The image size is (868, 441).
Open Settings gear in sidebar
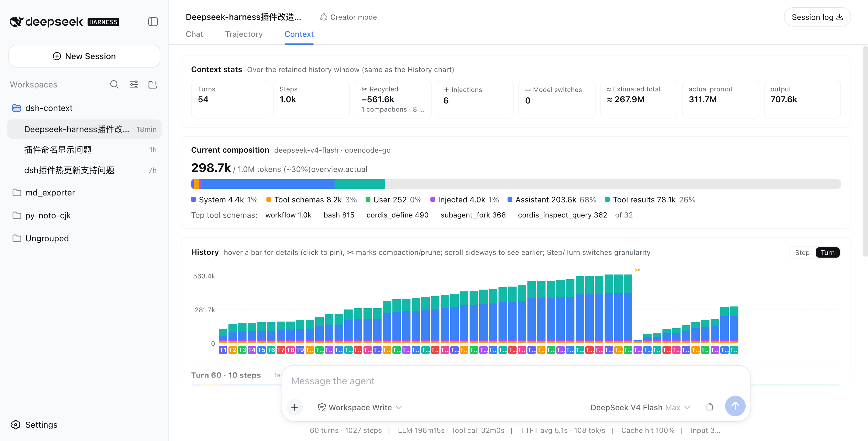[16, 424]
